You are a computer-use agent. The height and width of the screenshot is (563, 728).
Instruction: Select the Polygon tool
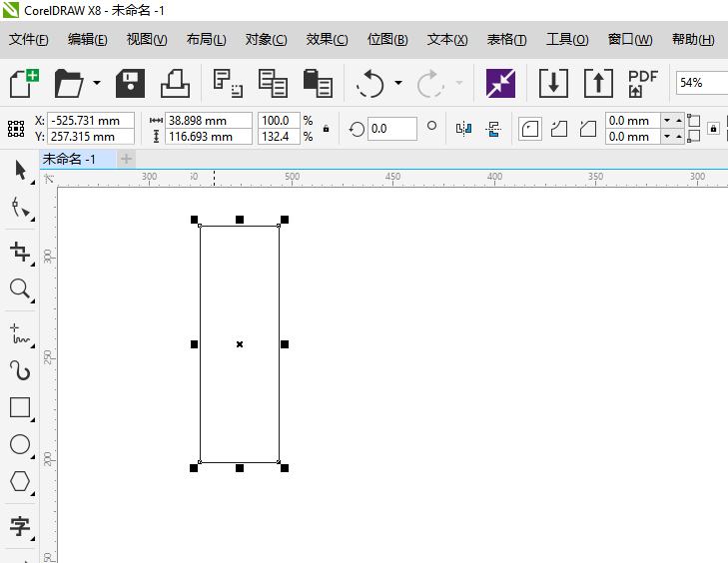pyautogui.click(x=19, y=482)
